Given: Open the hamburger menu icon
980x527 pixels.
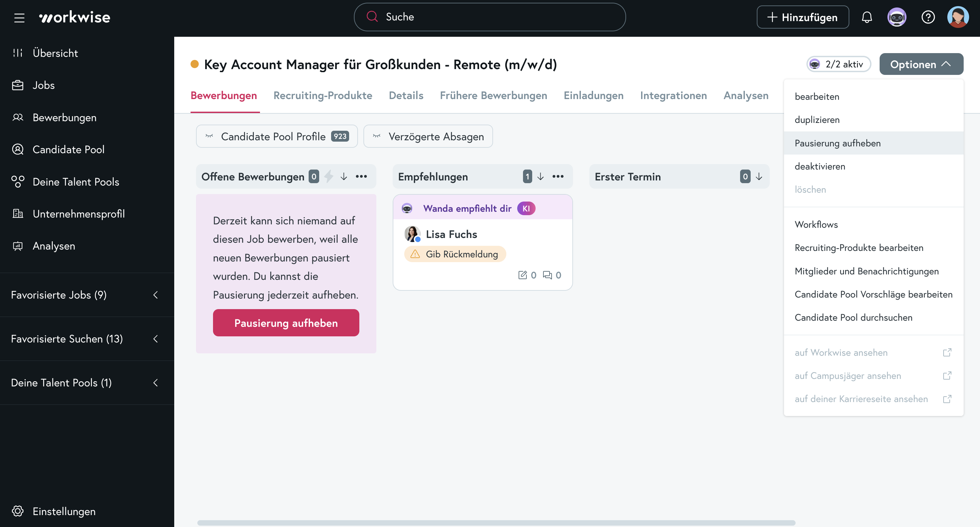Looking at the screenshot, I should pos(19,17).
